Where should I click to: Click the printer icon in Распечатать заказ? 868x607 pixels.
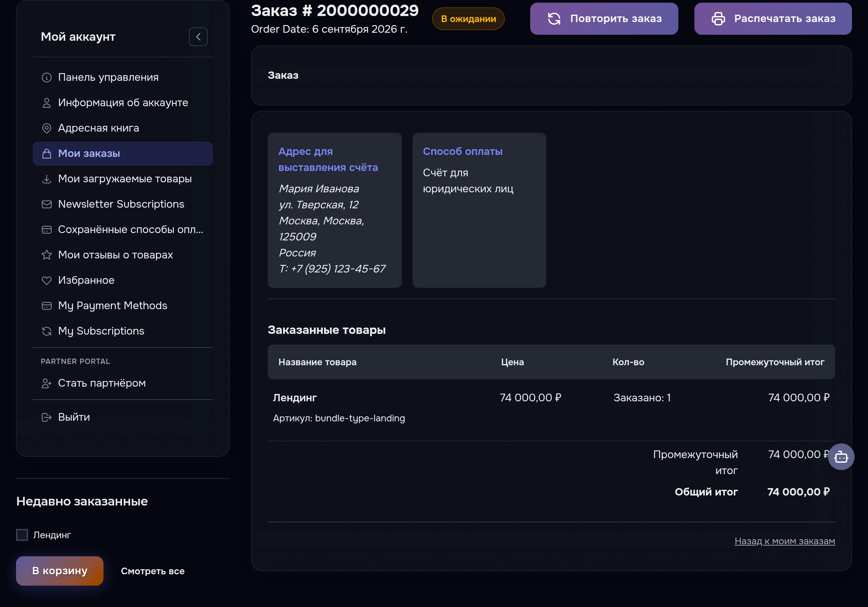718,19
